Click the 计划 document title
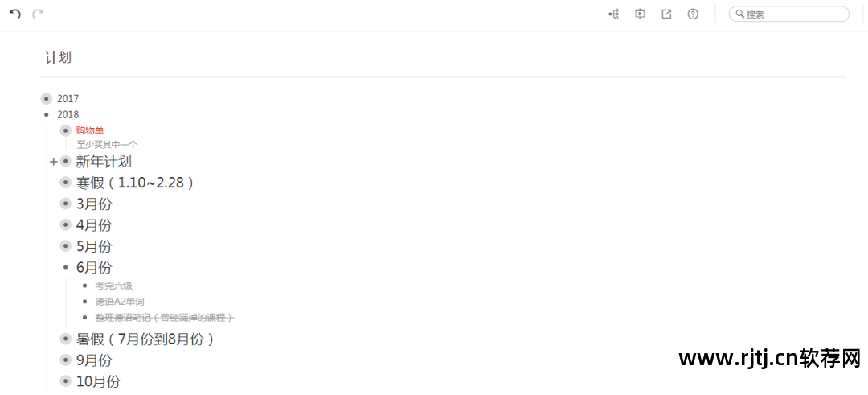Screen dimensions: 868x395 (58, 58)
